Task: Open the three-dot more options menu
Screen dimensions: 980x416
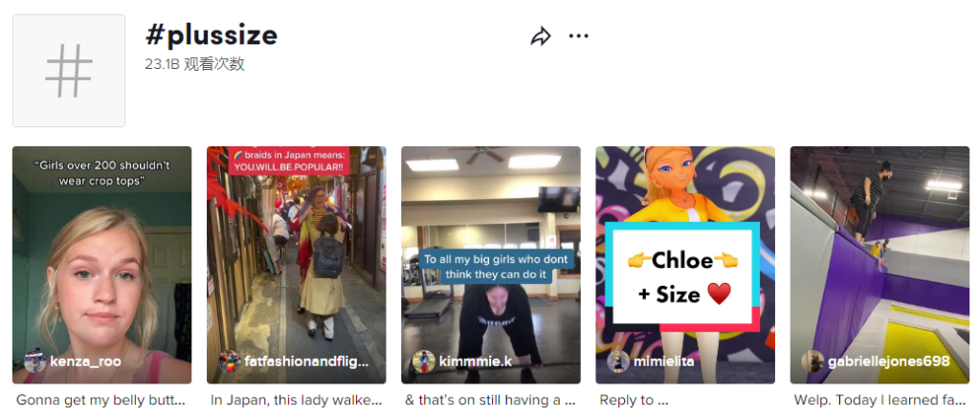Action: 579,36
